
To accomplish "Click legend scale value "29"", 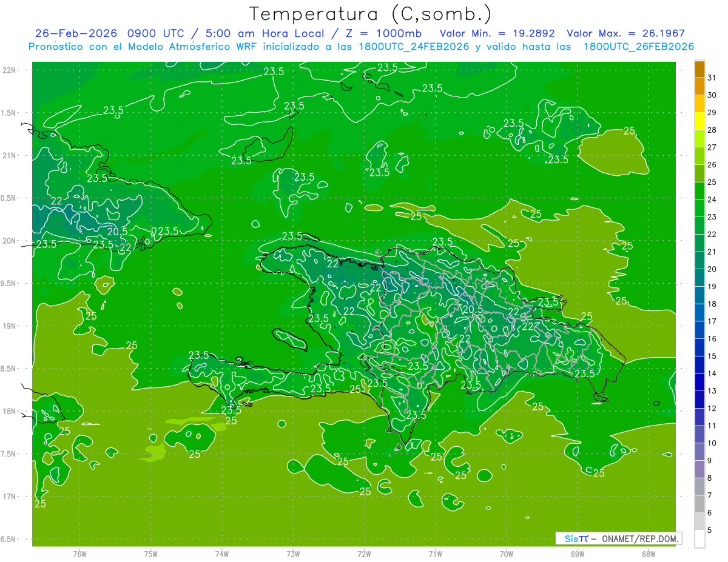I will click(x=712, y=112).
